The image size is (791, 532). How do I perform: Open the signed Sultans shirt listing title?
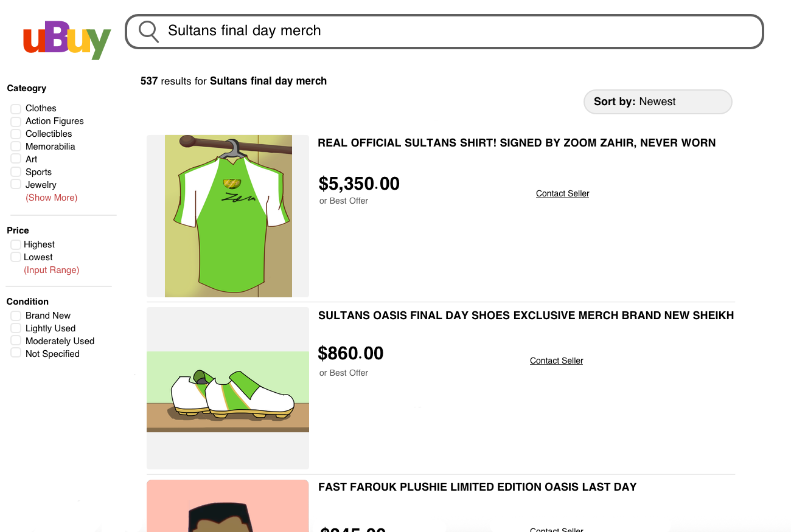click(x=517, y=143)
